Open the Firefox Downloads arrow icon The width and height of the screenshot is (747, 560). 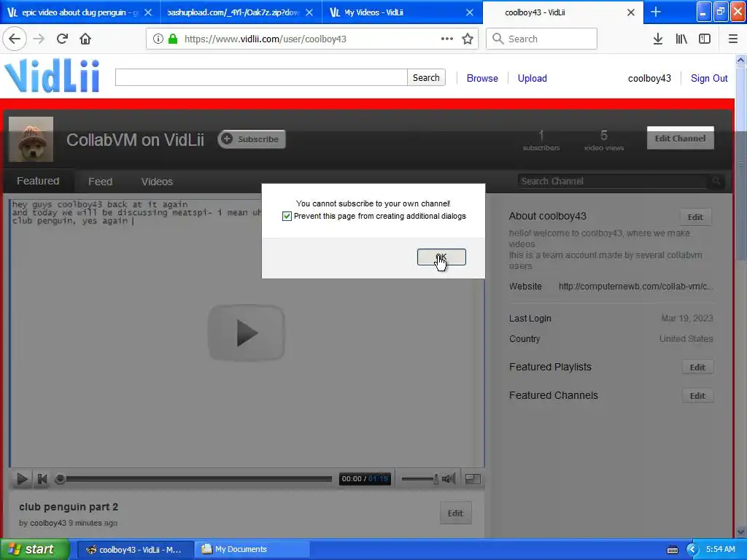[658, 39]
